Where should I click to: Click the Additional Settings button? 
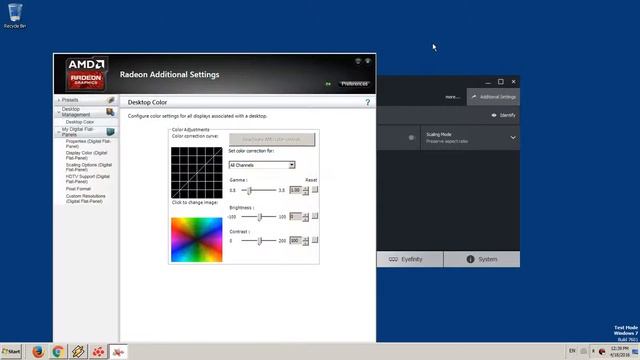click(493, 97)
